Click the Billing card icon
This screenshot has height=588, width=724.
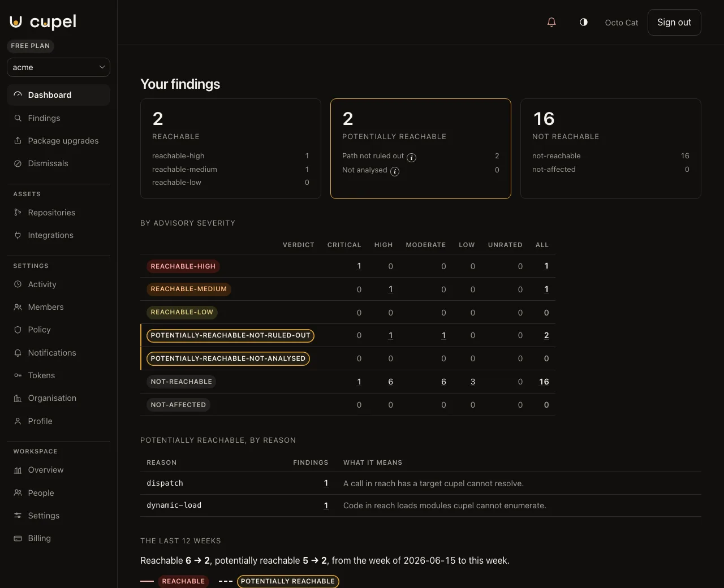point(18,538)
